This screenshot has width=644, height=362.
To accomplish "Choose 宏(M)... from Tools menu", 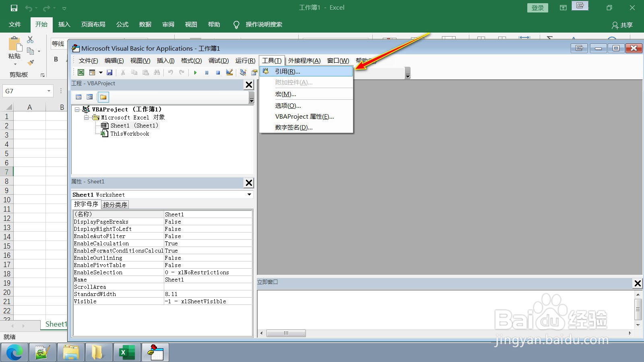I will 306,94.
